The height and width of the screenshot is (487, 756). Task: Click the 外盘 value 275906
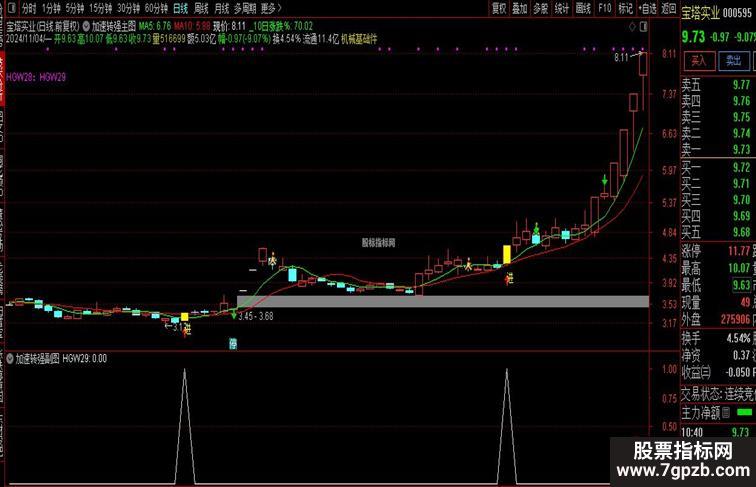pyautogui.click(x=736, y=319)
